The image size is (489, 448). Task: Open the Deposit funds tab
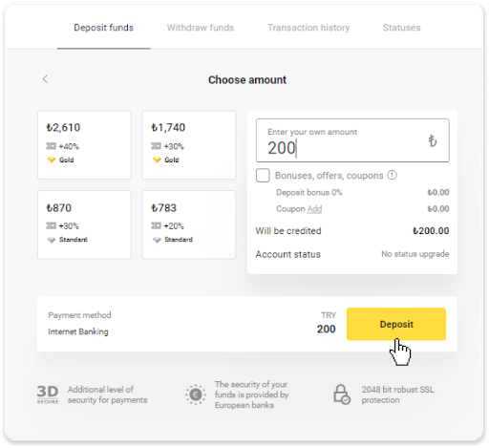click(104, 28)
